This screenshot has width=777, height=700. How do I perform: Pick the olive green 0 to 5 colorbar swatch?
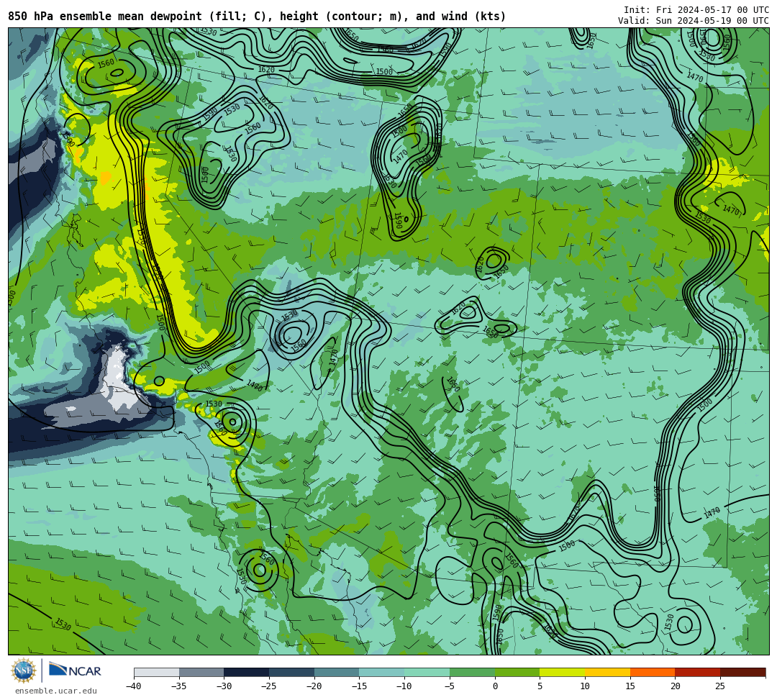pos(517,672)
